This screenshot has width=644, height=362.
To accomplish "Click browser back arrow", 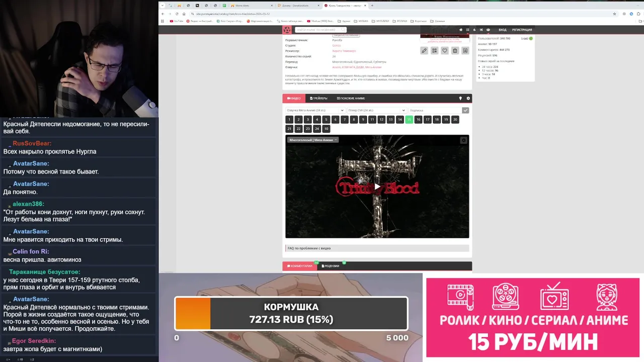I will point(163,14).
